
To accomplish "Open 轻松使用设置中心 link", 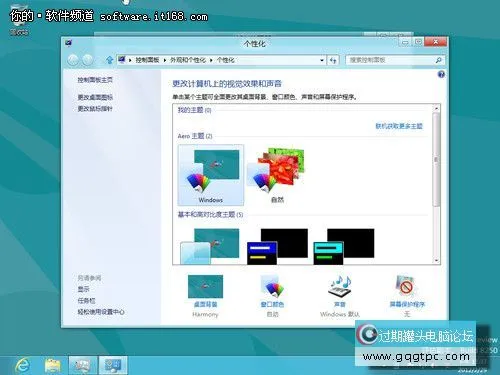I will [101, 312].
